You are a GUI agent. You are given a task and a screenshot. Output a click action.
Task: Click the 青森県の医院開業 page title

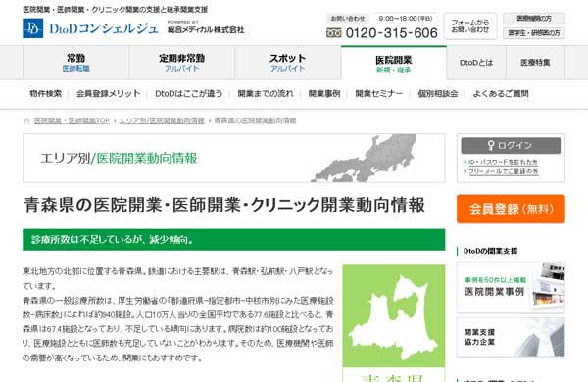(x=224, y=205)
